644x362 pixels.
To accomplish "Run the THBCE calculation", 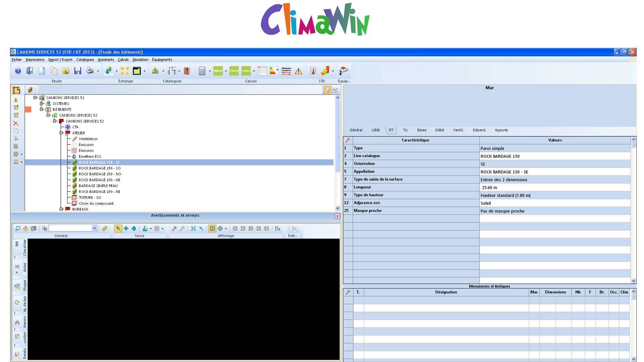I will click(246, 71).
